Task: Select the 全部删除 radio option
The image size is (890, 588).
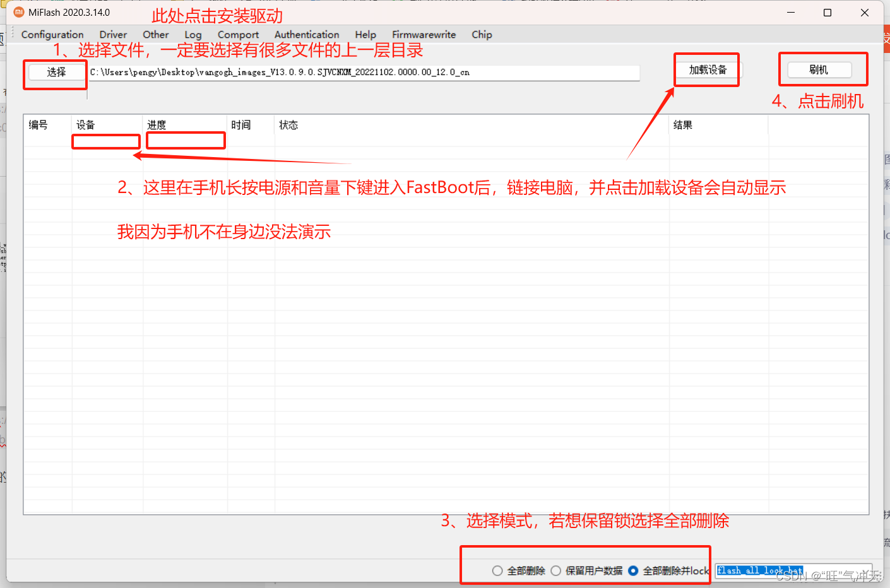Action: [497, 571]
